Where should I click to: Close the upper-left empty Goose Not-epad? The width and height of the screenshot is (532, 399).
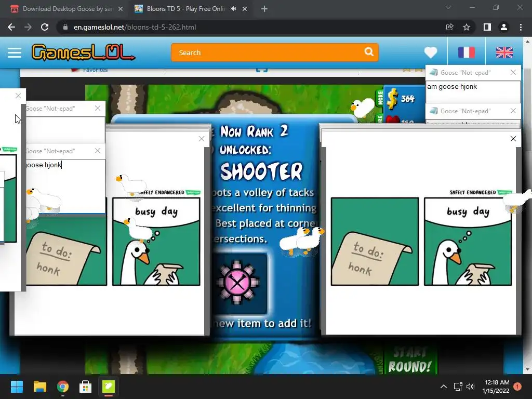pyautogui.click(x=98, y=108)
